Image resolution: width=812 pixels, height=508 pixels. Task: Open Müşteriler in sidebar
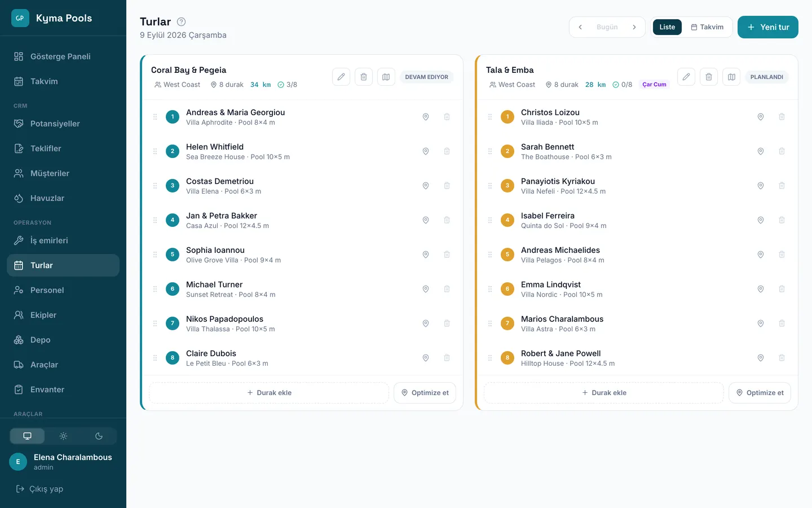point(63,173)
